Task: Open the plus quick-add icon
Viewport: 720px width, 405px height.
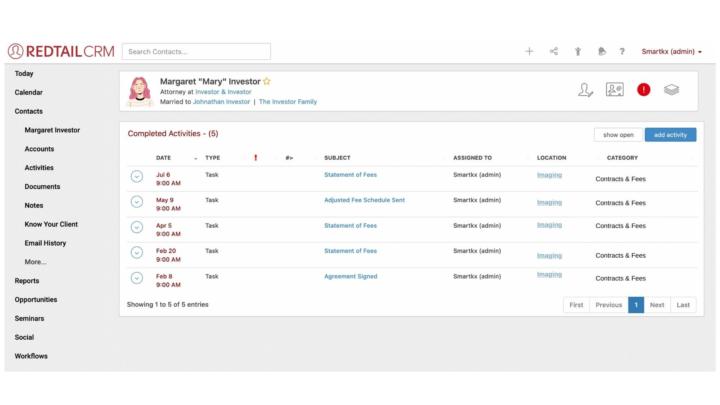Action: [x=529, y=51]
